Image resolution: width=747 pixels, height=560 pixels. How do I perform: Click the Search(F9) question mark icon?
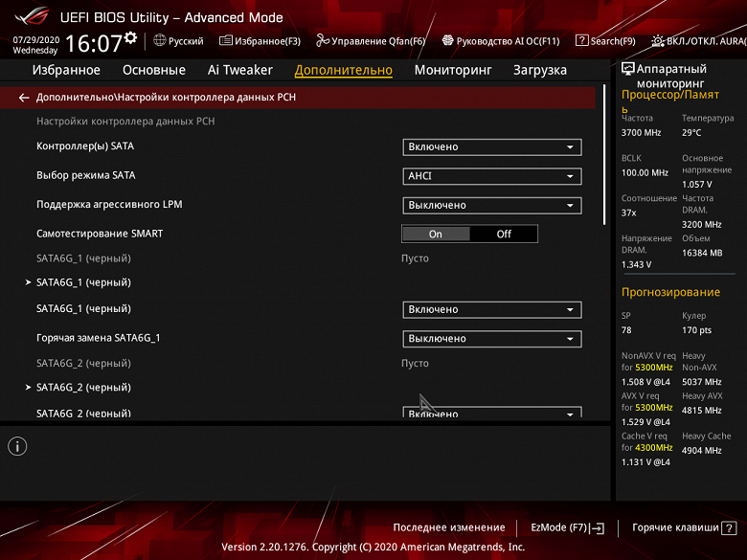point(581,40)
